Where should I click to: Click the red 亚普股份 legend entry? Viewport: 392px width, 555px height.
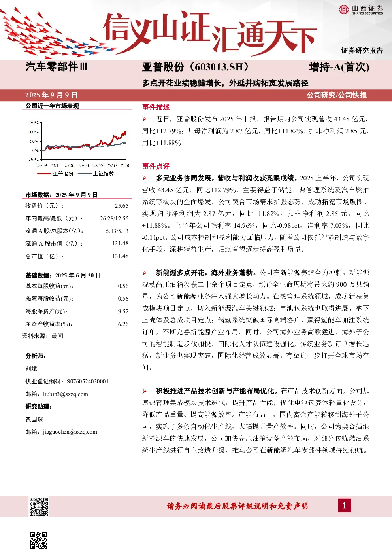(56, 174)
